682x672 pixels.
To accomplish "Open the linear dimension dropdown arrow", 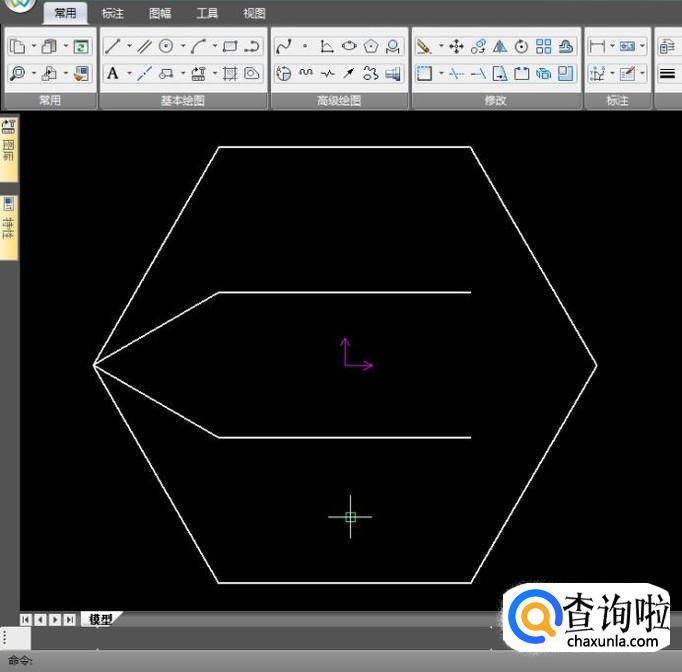I will pos(612,46).
